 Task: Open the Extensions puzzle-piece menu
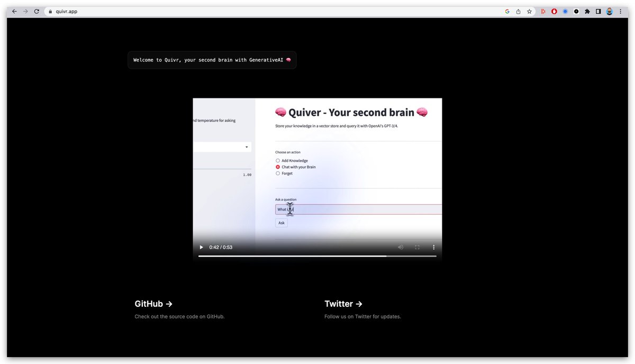(x=587, y=11)
